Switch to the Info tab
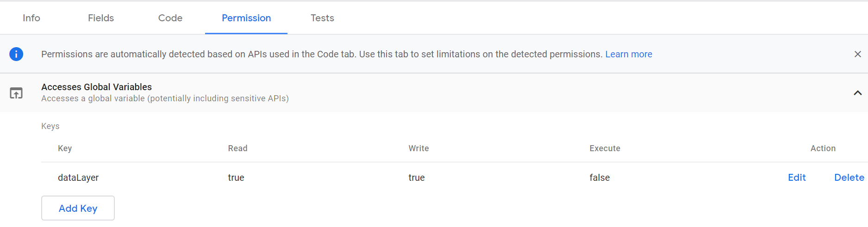 [x=31, y=18]
